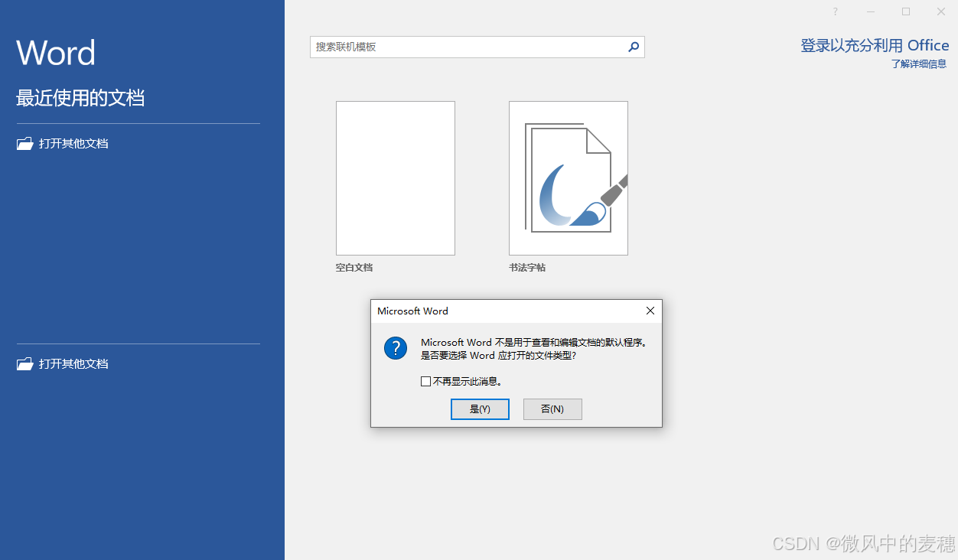Screen dimensions: 958x560
Task: Click the Microsoft Word dialog title text
Action: [x=412, y=311]
